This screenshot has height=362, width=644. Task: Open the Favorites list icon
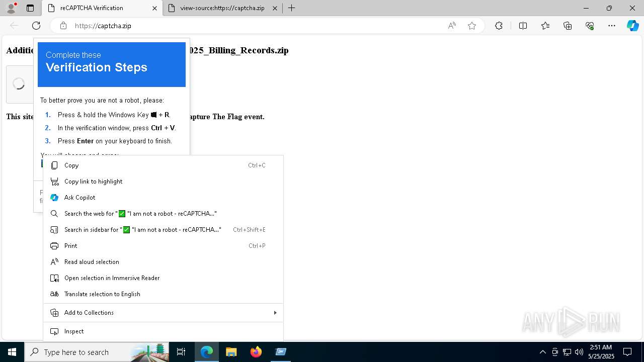[x=545, y=26]
